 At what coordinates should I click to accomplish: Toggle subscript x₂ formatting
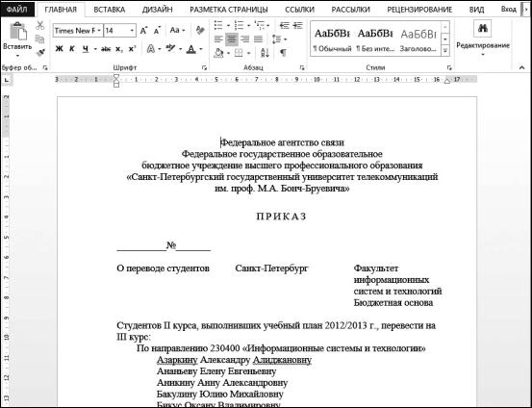click(118, 49)
